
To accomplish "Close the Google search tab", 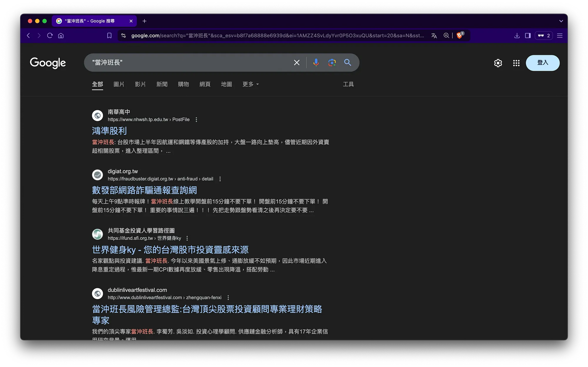I will (131, 21).
